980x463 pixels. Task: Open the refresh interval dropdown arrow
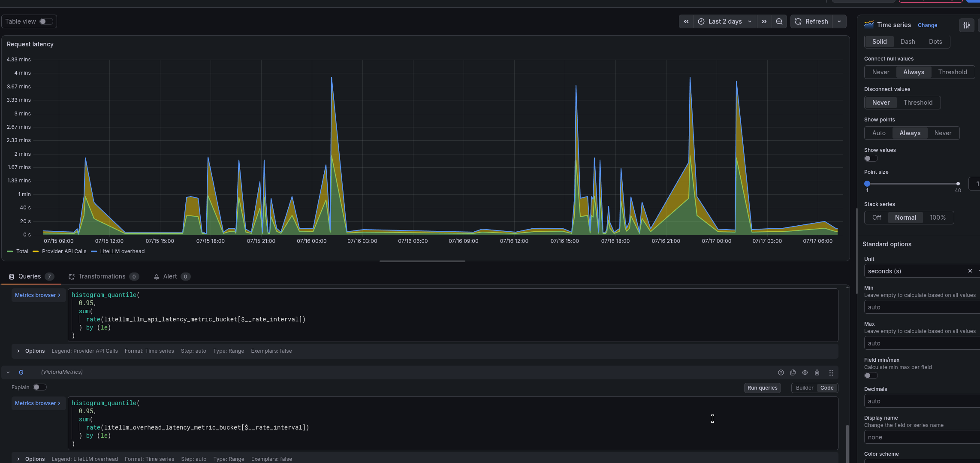(x=839, y=21)
